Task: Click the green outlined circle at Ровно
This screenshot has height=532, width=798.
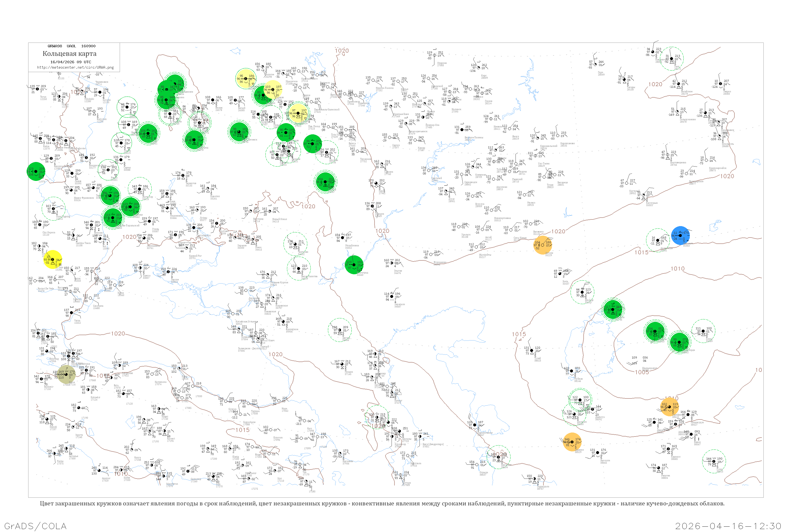Action: 108,170
